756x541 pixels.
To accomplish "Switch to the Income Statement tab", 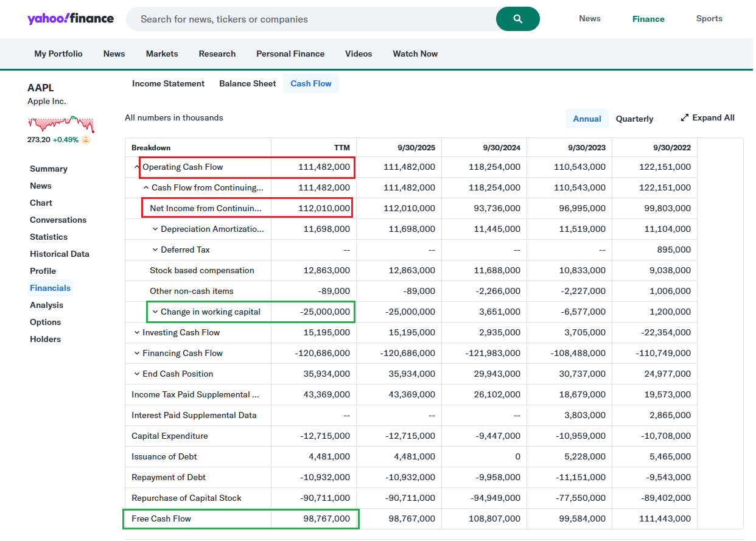I will (x=168, y=83).
